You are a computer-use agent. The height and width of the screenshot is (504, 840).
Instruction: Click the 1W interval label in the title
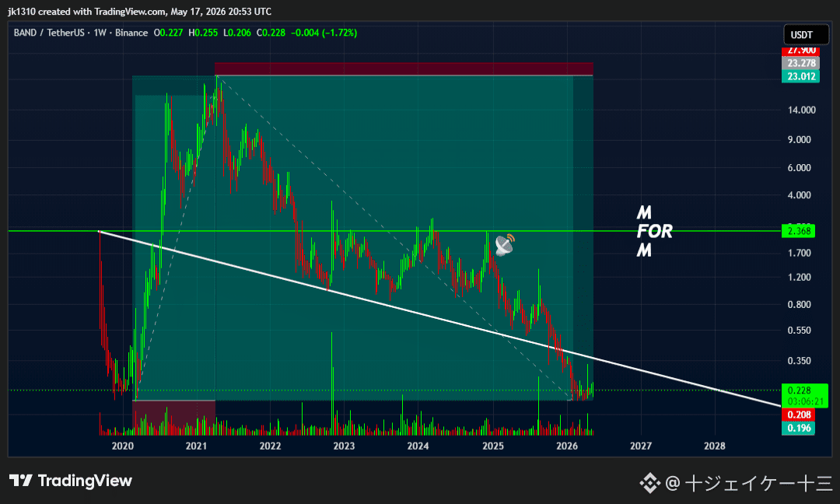pyautogui.click(x=100, y=33)
